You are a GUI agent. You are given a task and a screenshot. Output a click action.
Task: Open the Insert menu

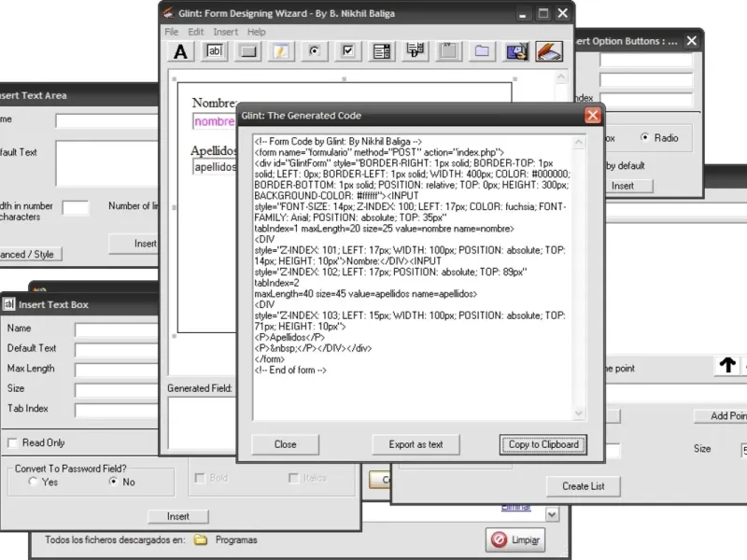click(x=225, y=32)
